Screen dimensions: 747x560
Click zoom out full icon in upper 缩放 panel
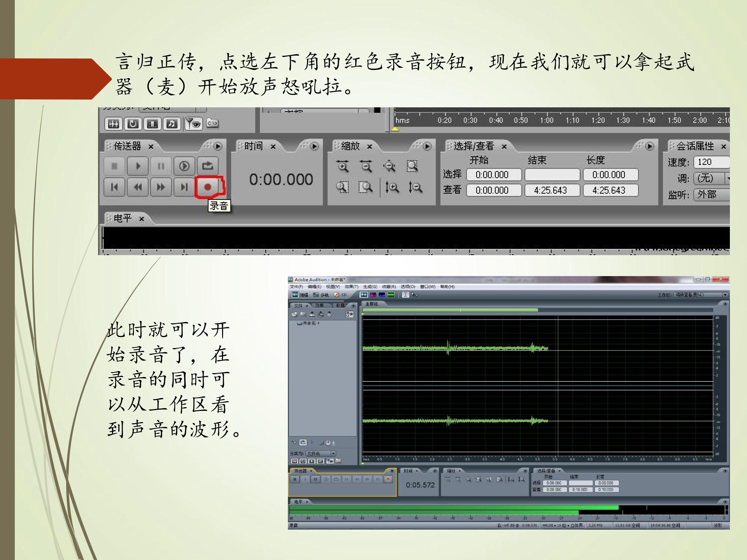coord(389,166)
